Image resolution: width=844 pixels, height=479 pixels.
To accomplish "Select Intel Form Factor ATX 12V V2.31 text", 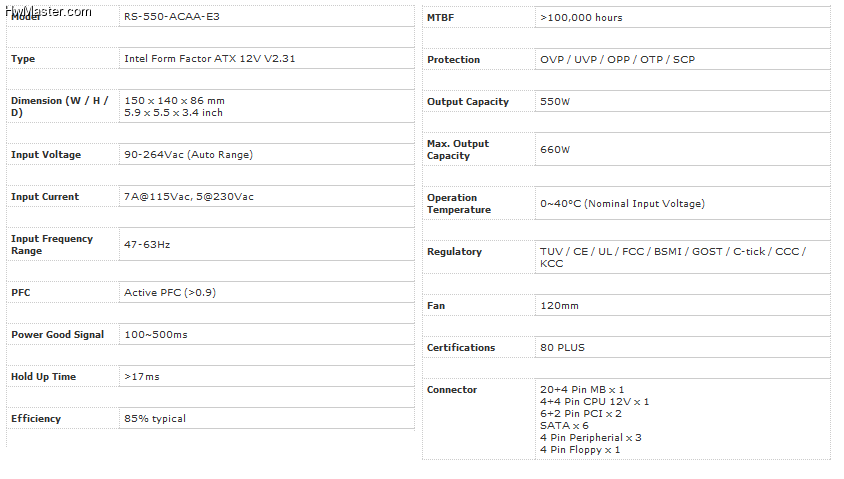I will click(209, 59).
